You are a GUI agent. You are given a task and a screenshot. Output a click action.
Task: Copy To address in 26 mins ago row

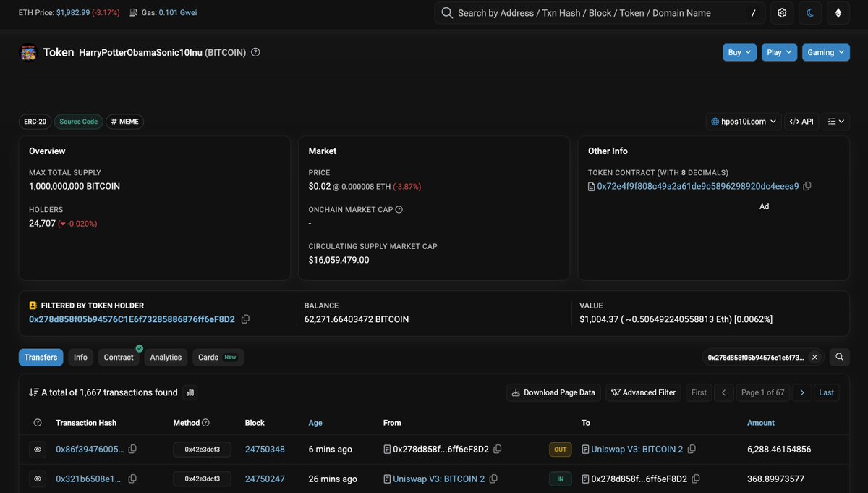tap(696, 479)
